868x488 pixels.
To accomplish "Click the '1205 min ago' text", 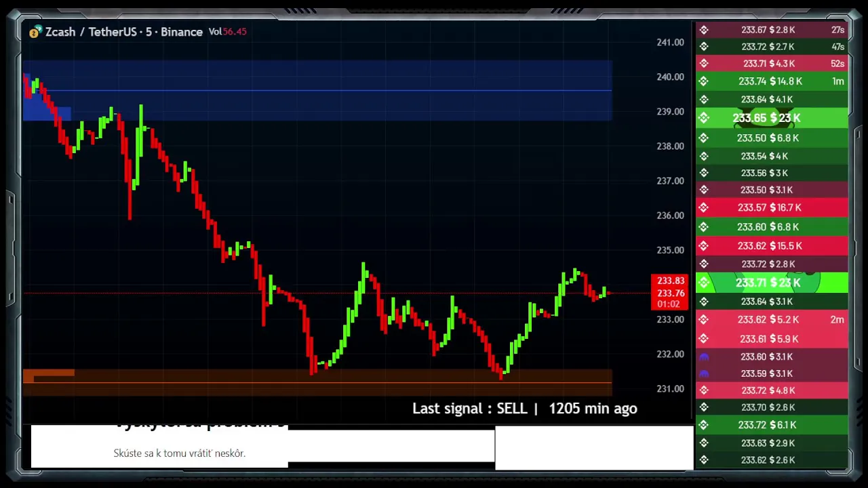I will 593,408.
